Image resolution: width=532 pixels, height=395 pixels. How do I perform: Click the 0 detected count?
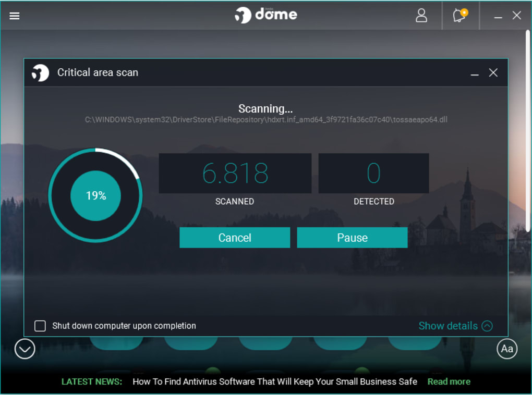[373, 173]
